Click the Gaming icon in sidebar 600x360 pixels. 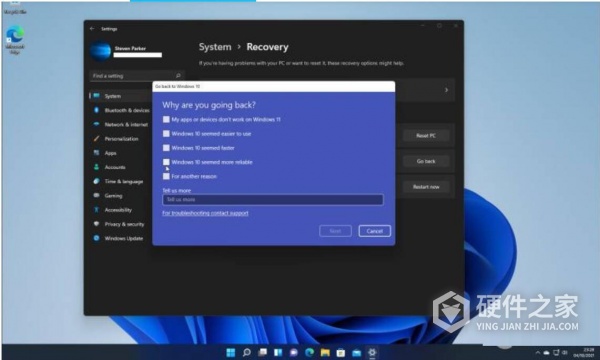coord(96,195)
